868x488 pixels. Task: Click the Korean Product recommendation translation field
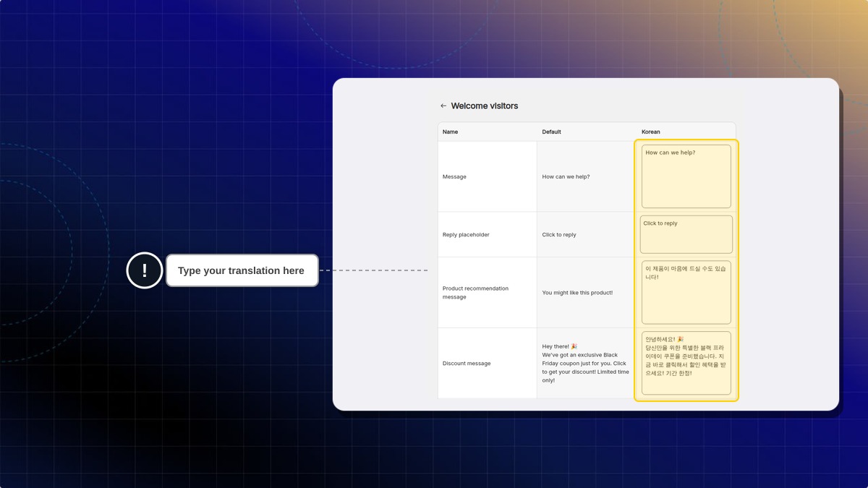(686, 293)
